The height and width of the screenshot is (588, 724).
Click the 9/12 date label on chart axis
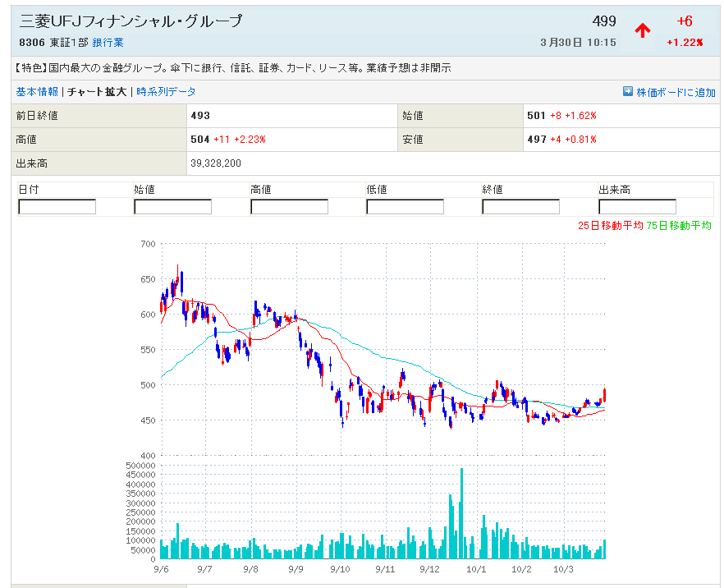coord(430,569)
